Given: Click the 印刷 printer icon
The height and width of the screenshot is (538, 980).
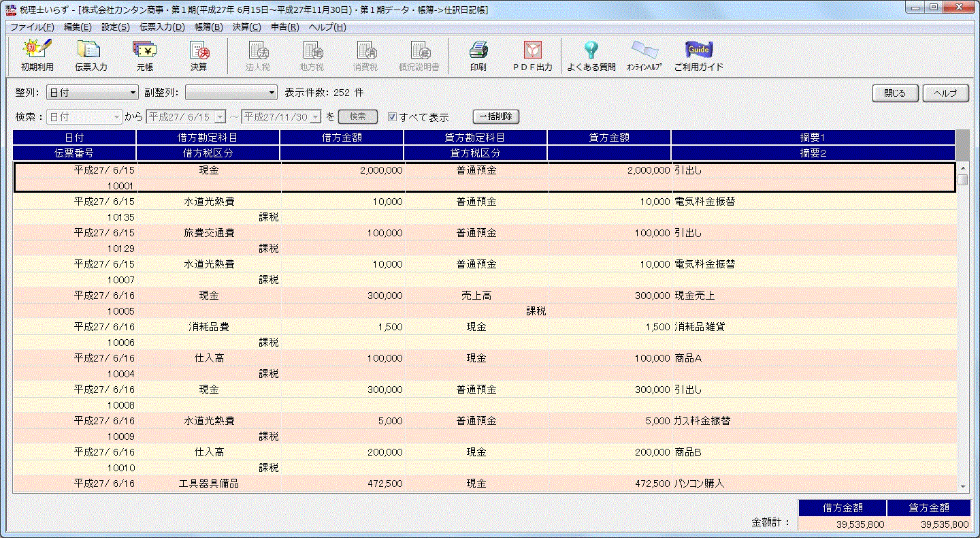Looking at the screenshot, I should (x=478, y=55).
